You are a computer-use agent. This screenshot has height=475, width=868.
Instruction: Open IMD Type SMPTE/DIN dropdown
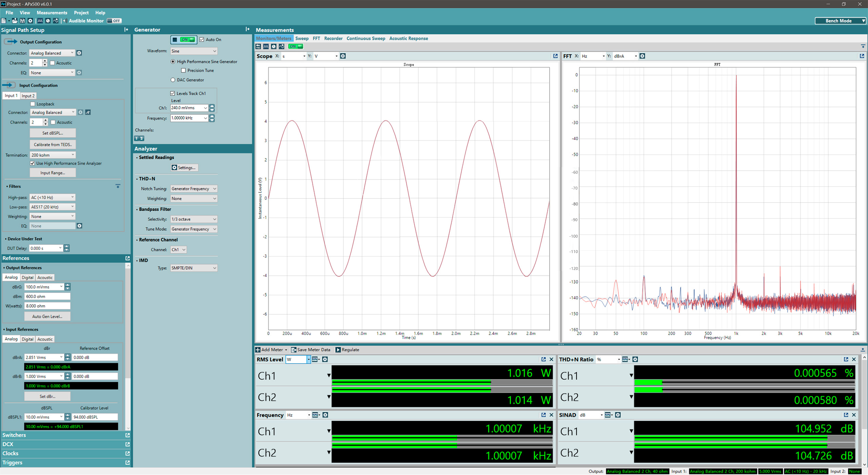coord(194,268)
